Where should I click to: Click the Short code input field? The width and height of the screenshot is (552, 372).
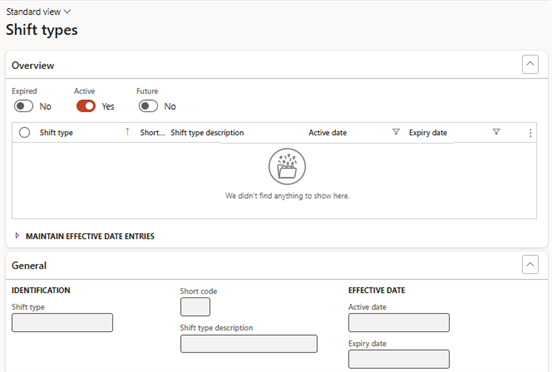coord(195,307)
